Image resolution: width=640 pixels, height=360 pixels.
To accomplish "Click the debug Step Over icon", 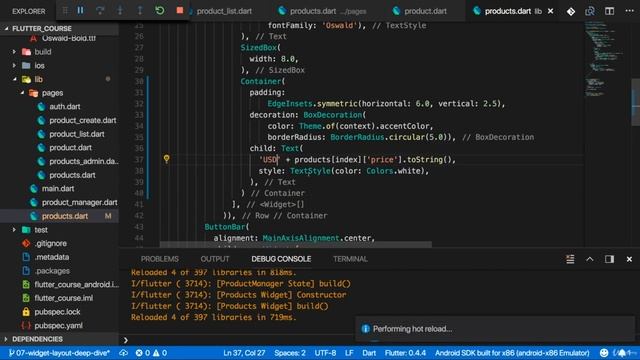I will coord(100,11).
